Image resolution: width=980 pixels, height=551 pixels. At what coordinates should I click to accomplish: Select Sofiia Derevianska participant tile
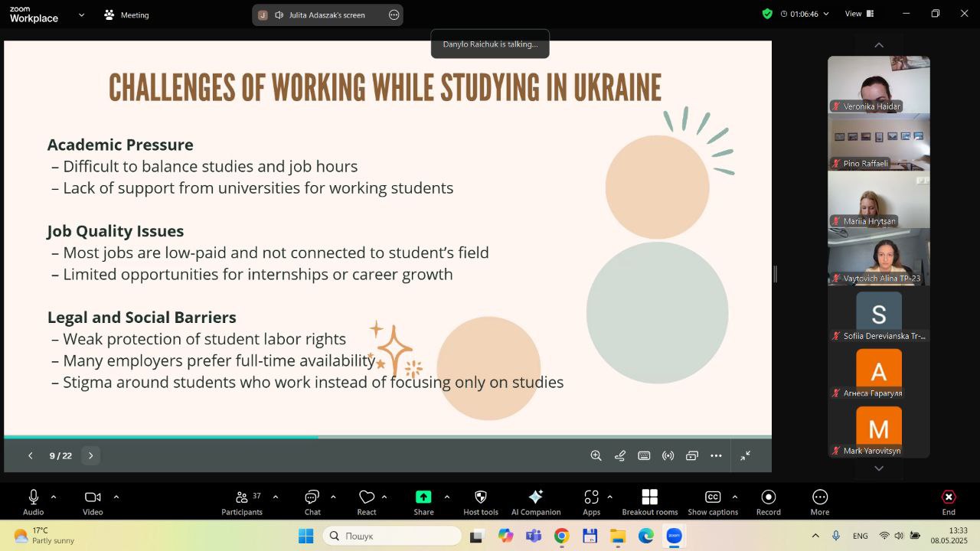coord(879,314)
